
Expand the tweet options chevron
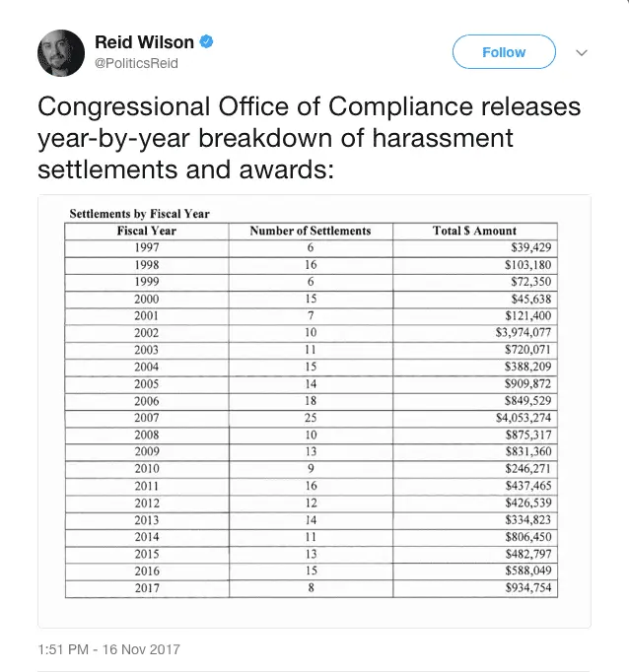coord(581,52)
